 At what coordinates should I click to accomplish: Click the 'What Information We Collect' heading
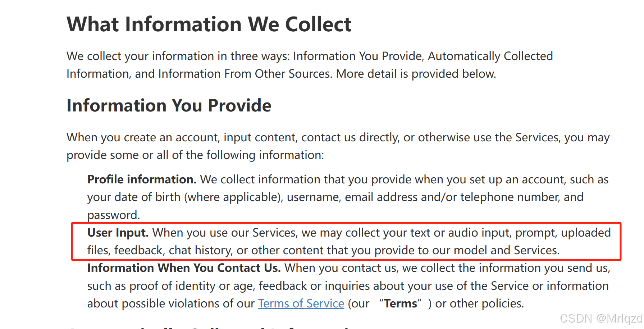[x=209, y=24]
